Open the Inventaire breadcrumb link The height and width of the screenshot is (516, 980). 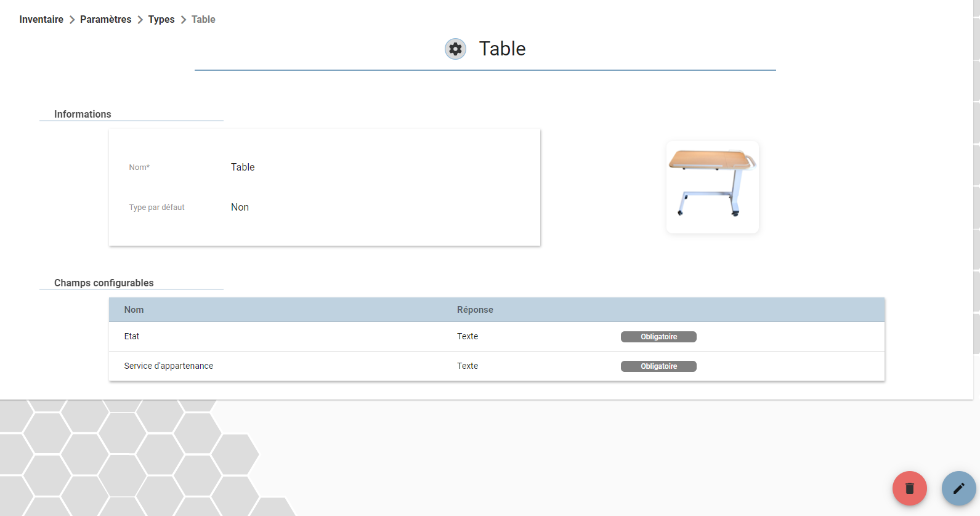coord(41,20)
